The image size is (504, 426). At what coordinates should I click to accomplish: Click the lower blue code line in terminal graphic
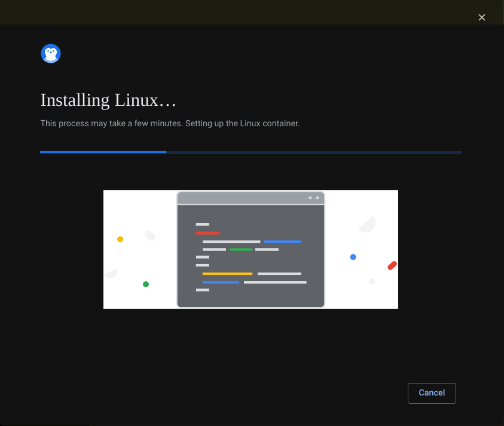coord(221,282)
